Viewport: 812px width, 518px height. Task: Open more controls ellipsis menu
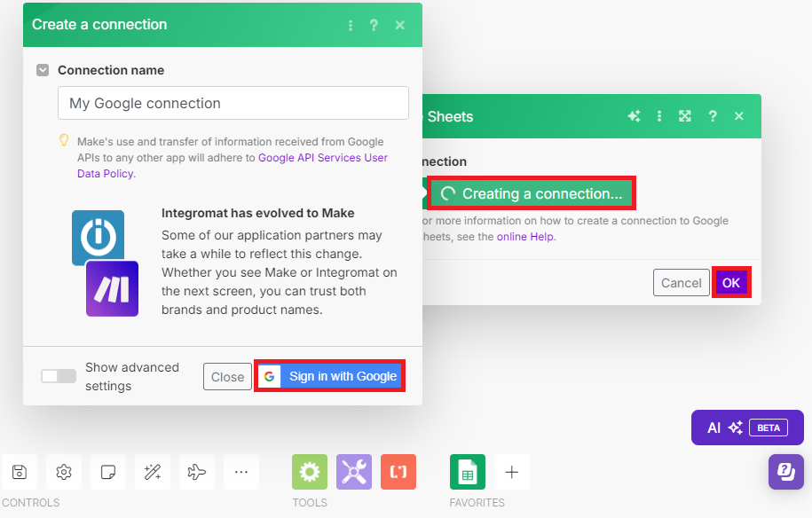click(x=241, y=472)
